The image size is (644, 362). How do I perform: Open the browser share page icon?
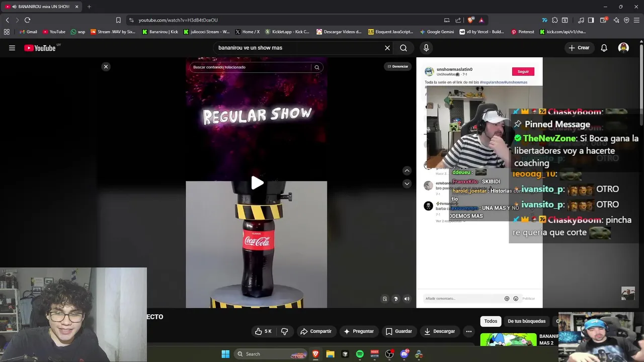pyautogui.click(x=458, y=20)
